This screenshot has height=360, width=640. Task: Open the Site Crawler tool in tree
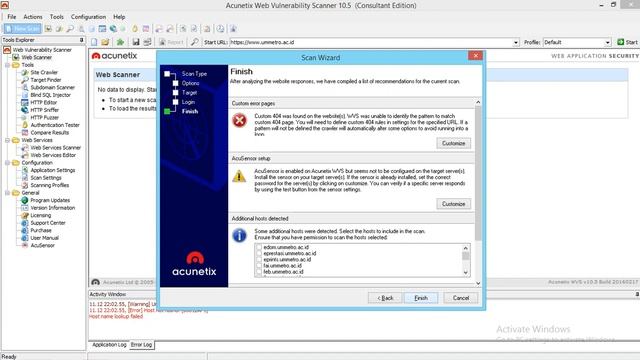[x=44, y=72]
